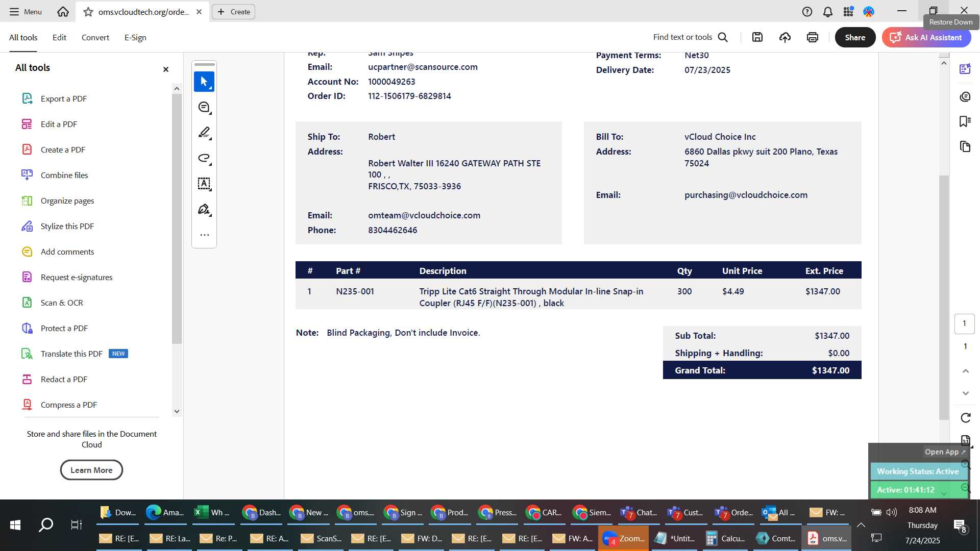Open the AI assistant panel icon in right rail

coord(965,69)
